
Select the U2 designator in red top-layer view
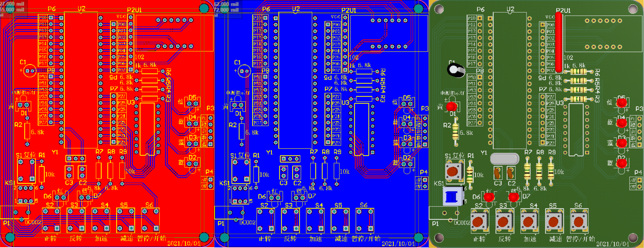pos(81,9)
